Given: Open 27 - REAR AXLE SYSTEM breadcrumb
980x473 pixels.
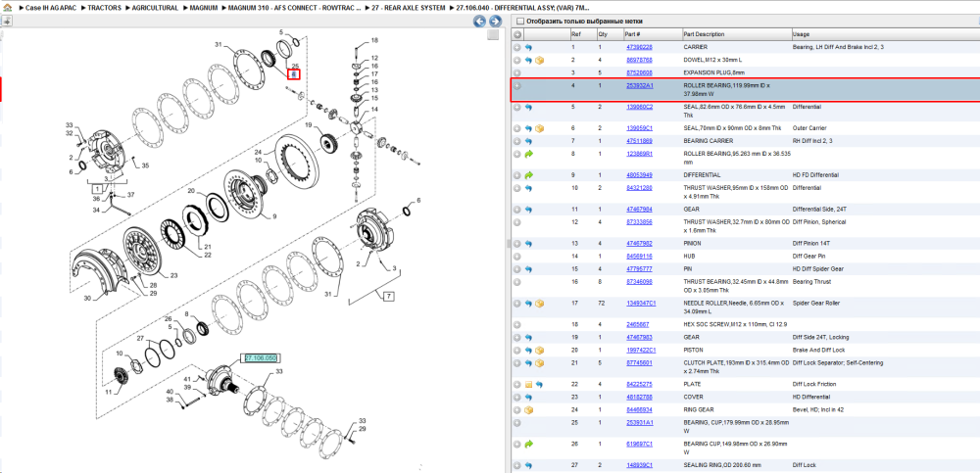Looking at the screenshot, I should point(409,8).
